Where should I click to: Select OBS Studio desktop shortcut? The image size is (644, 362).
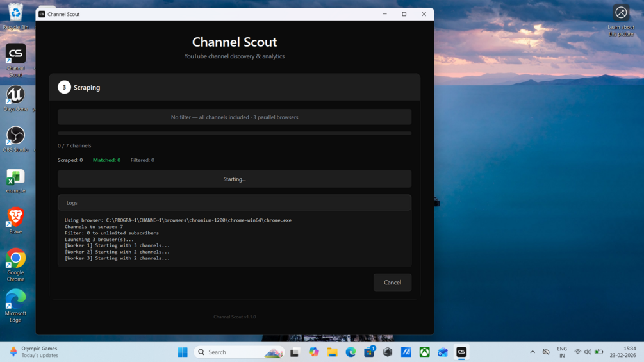pos(15,139)
